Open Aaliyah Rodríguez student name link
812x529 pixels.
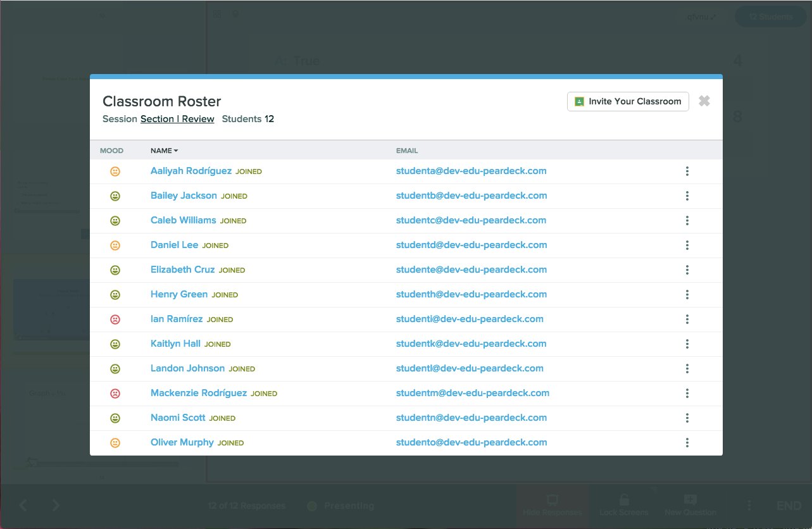point(191,171)
